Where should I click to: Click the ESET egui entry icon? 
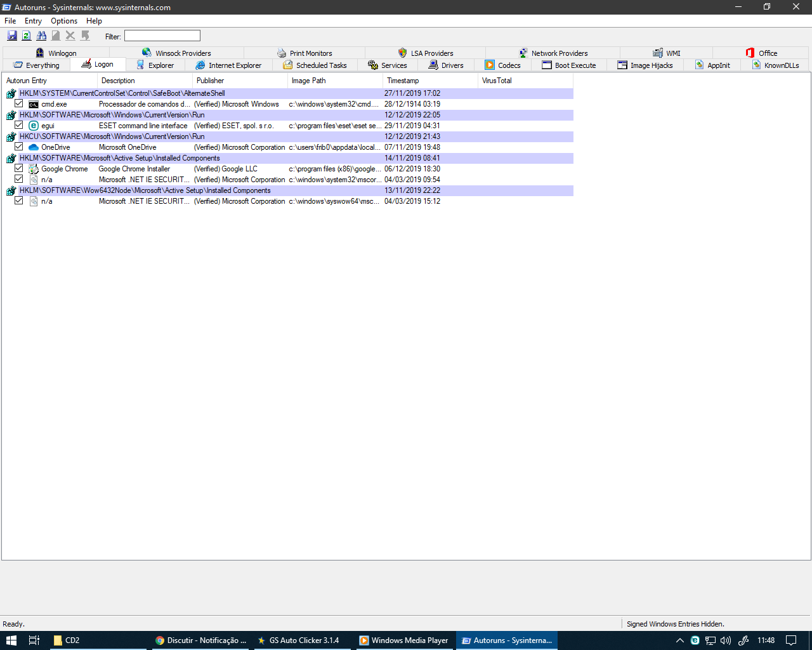[x=34, y=126]
